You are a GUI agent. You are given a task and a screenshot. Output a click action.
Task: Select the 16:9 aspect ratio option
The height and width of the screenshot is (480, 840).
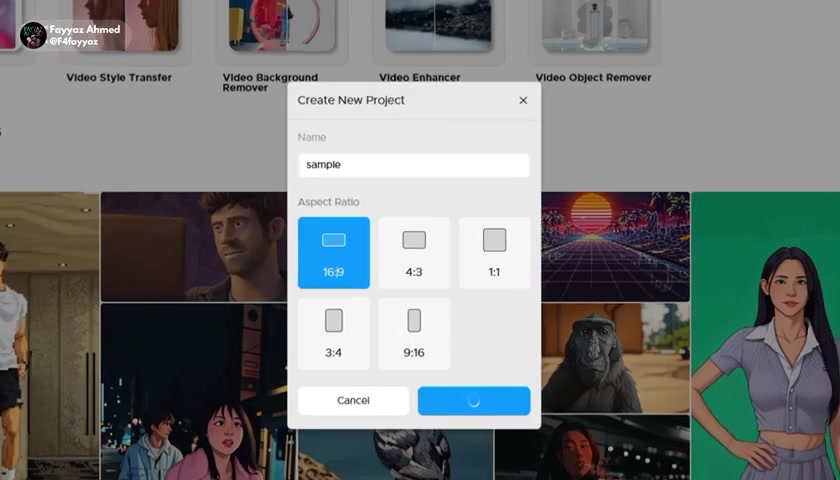(x=334, y=253)
